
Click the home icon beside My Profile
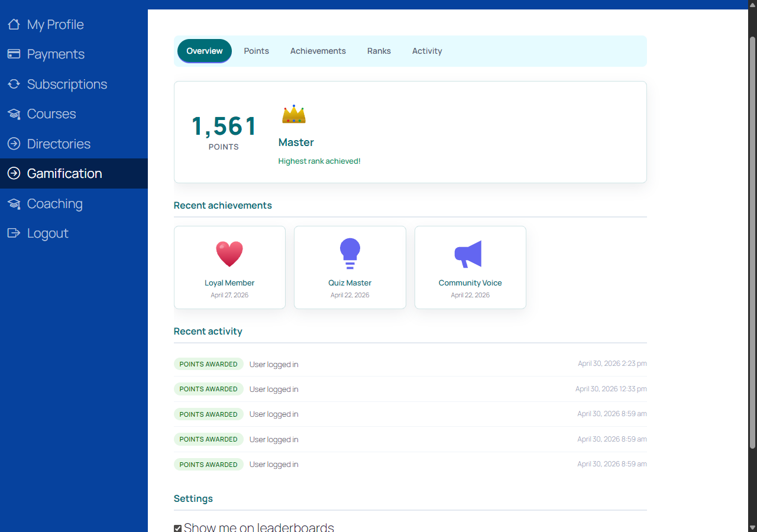pyautogui.click(x=14, y=24)
